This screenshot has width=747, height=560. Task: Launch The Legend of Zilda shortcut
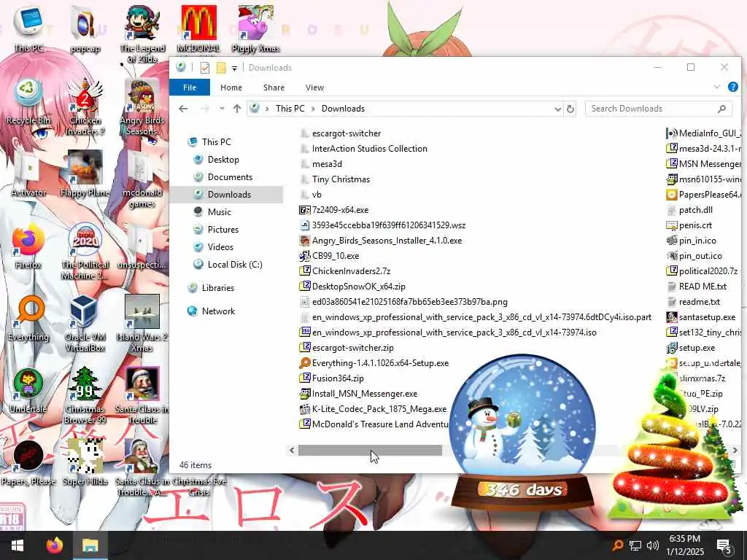pos(142,34)
